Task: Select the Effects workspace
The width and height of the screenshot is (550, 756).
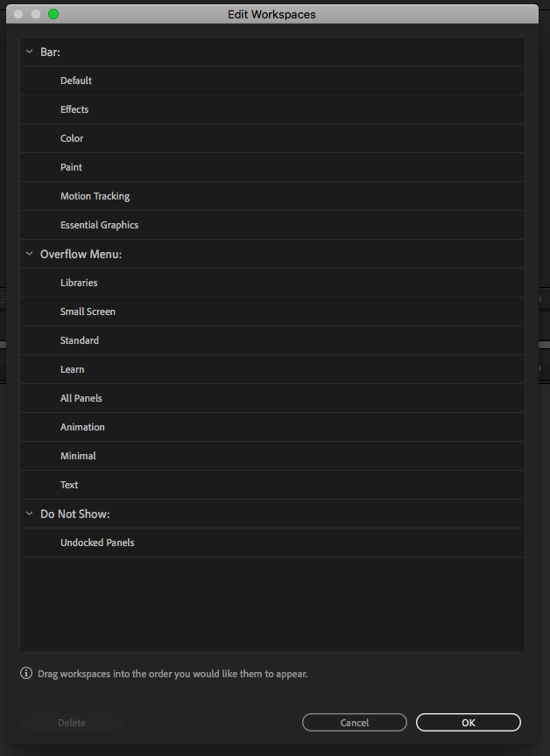Action: pyautogui.click(x=74, y=108)
